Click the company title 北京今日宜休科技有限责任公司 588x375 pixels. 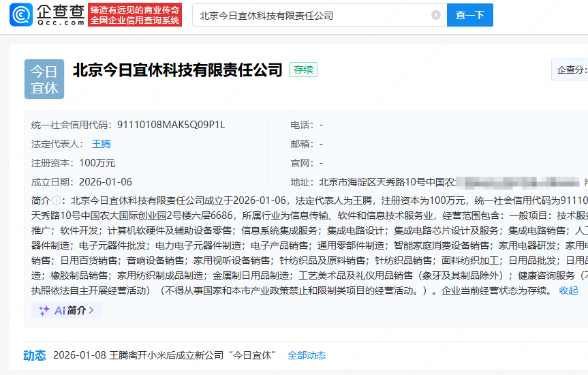(x=177, y=70)
